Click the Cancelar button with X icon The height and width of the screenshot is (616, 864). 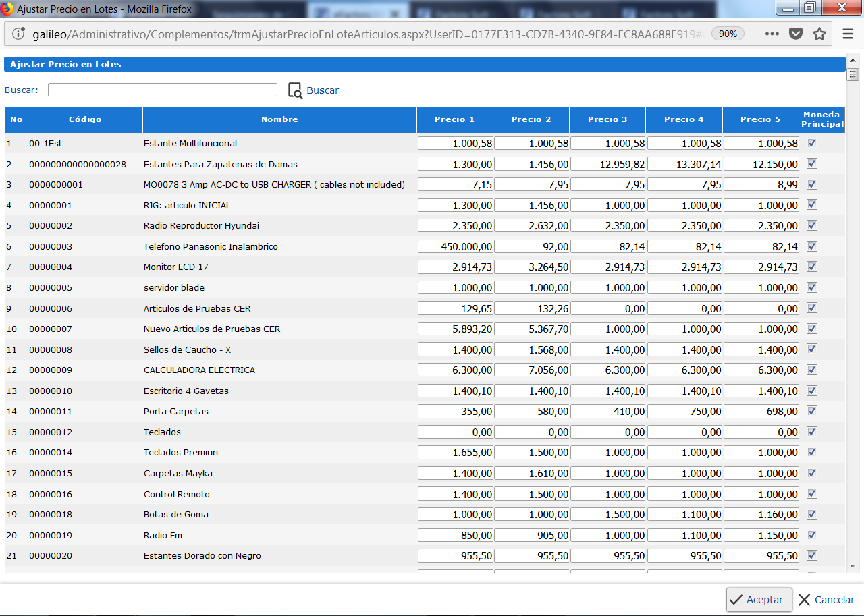826,600
